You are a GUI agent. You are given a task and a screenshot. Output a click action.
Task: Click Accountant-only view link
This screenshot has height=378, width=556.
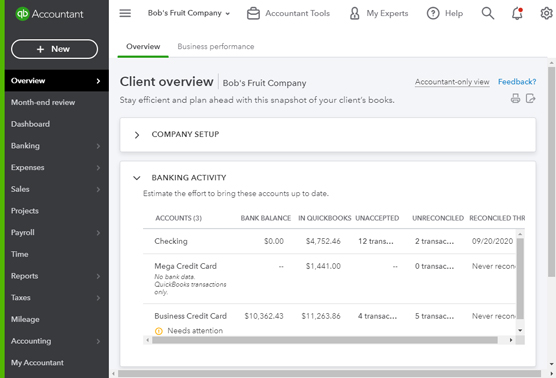(x=452, y=82)
